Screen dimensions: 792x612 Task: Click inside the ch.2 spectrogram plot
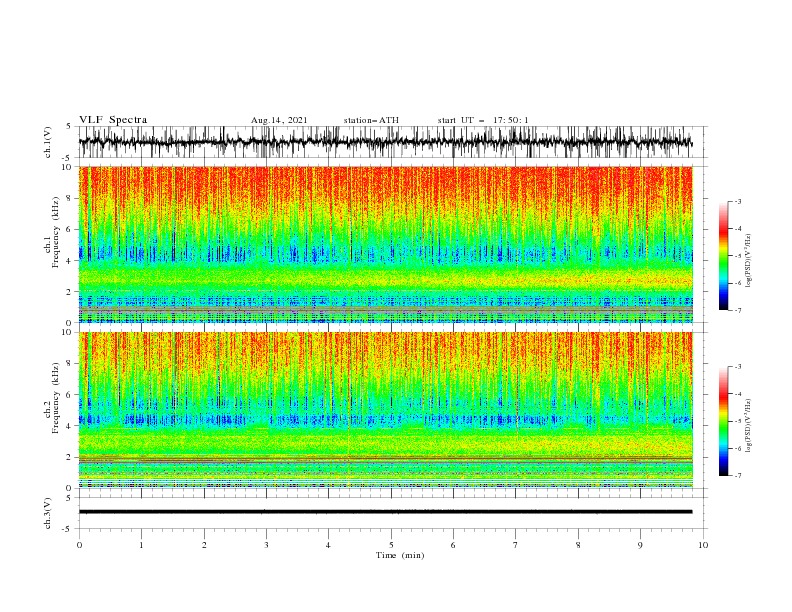coord(385,410)
